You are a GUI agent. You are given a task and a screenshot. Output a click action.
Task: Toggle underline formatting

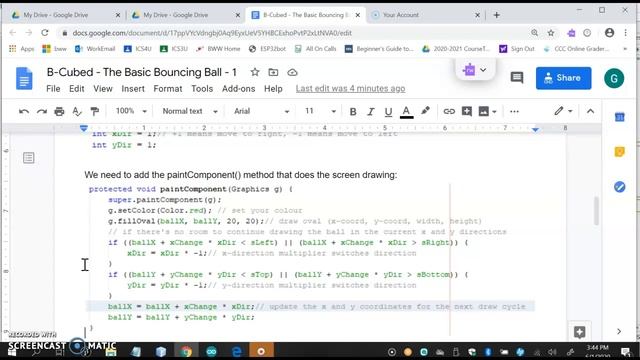(388, 111)
